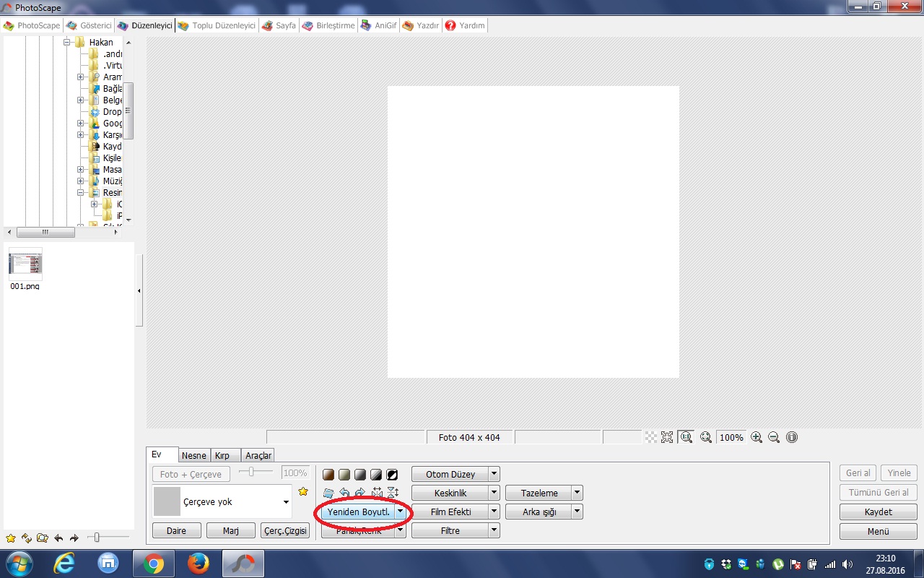Rotate the photo 90 degrees counter-clockwise
The height and width of the screenshot is (578, 924).
(x=344, y=493)
